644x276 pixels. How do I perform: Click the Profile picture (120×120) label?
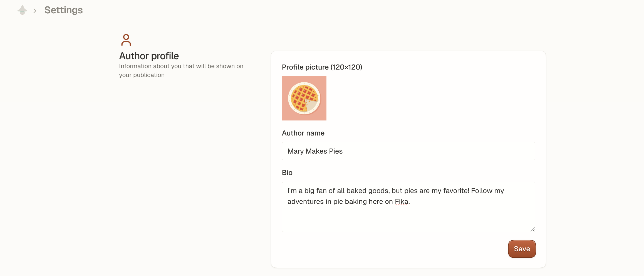click(322, 67)
